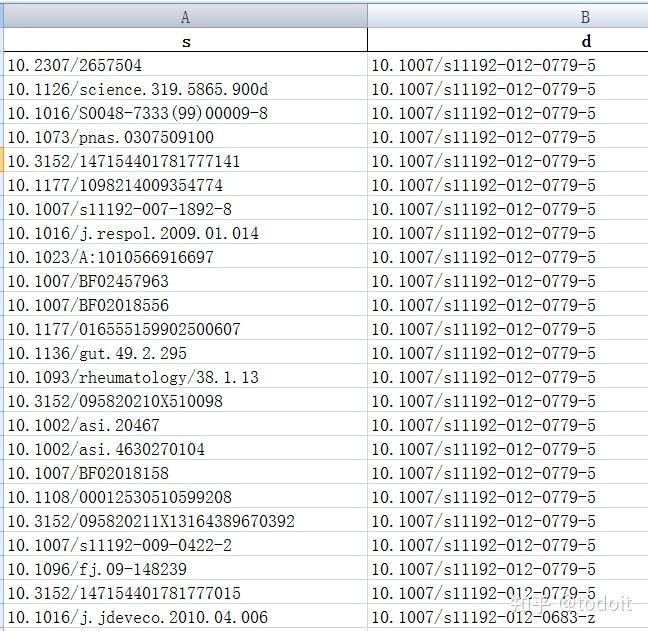648x631 pixels.
Task: Click the header cell labeled "d"
Action: point(508,40)
